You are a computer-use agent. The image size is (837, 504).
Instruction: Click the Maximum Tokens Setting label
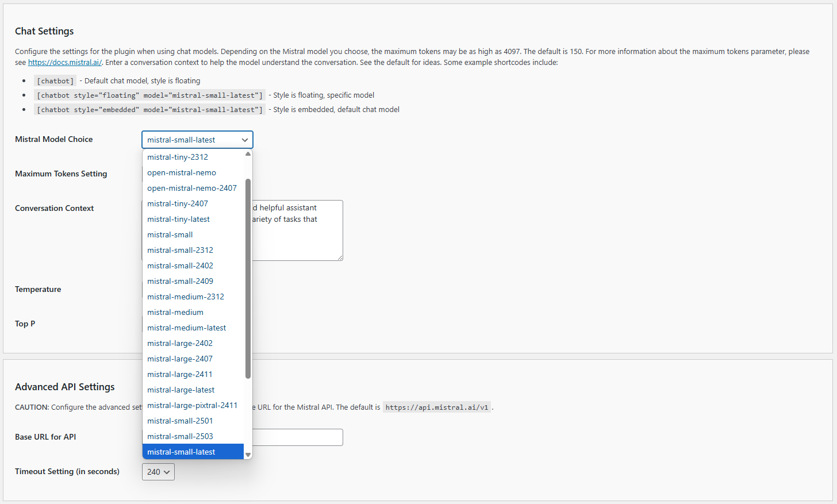[61, 174]
